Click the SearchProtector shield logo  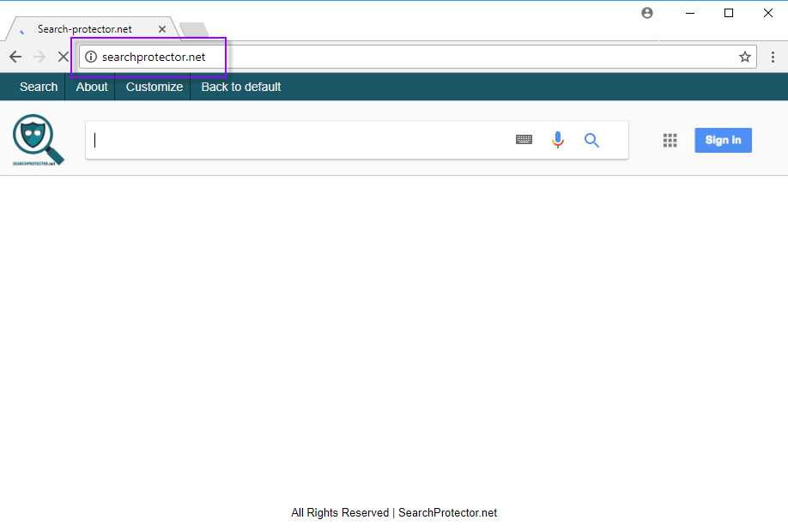(38, 140)
